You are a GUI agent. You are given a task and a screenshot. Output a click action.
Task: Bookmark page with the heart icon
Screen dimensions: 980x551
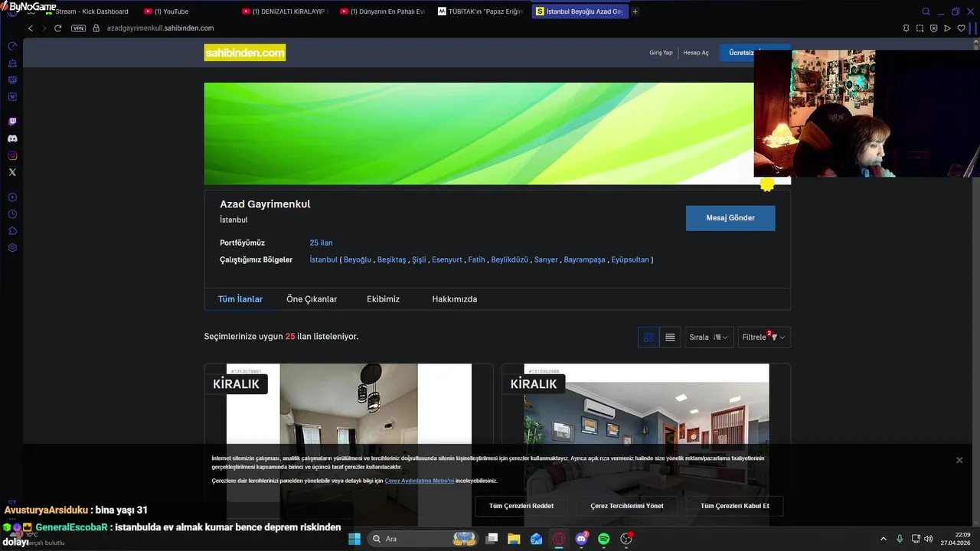tap(962, 28)
